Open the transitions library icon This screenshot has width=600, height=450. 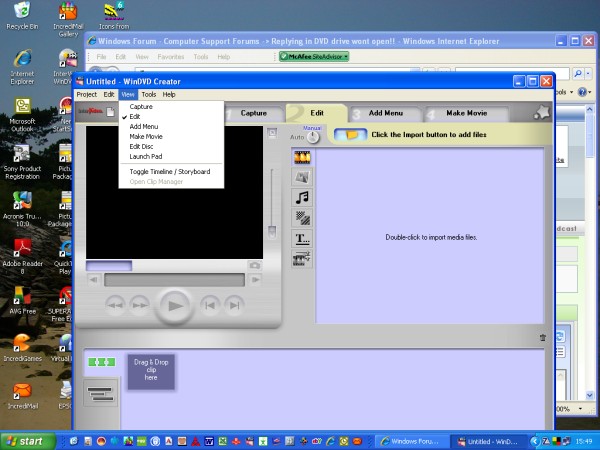pyautogui.click(x=302, y=218)
